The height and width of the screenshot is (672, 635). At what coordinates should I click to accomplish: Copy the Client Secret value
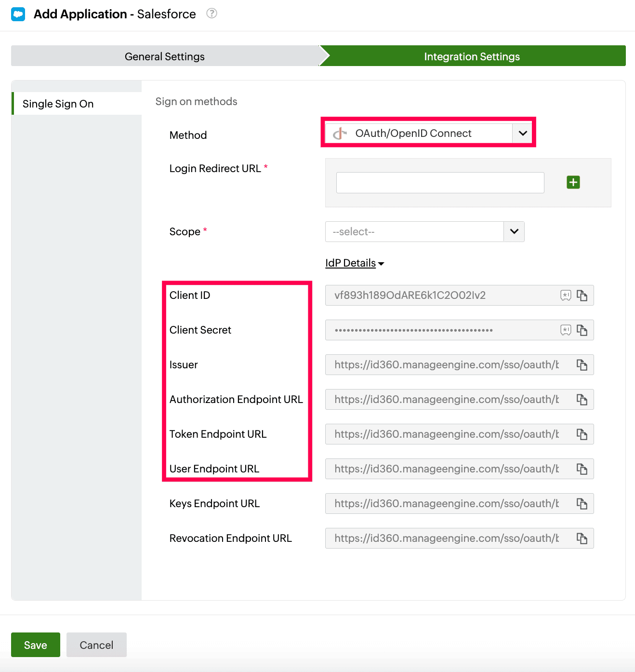tap(582, 330)
